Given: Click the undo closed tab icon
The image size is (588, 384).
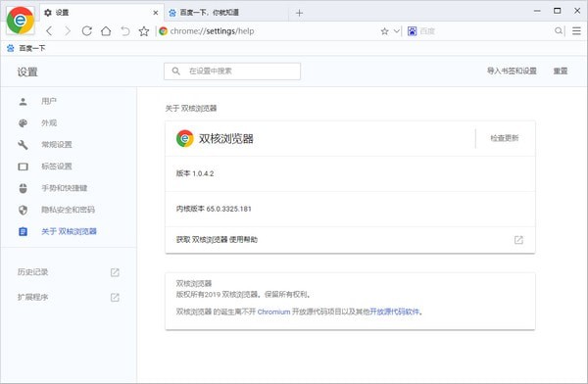Looking at the screenshot, I should tap(125, 31).
